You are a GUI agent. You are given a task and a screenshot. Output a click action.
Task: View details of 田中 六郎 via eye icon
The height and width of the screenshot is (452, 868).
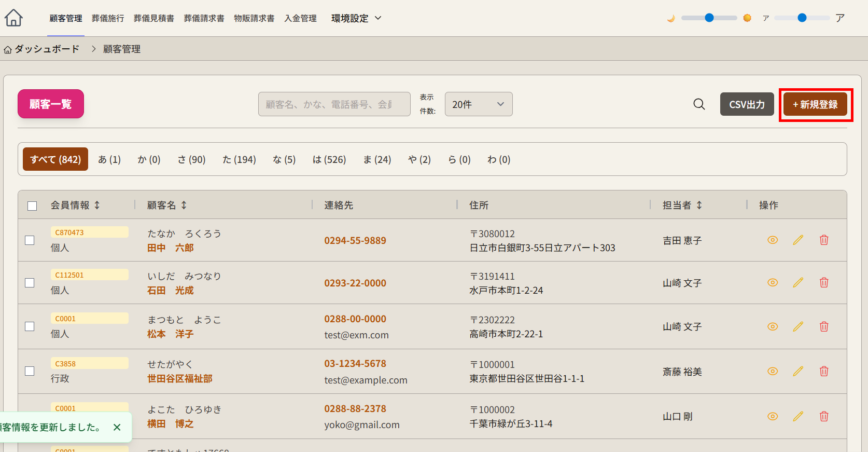(772, 240)
